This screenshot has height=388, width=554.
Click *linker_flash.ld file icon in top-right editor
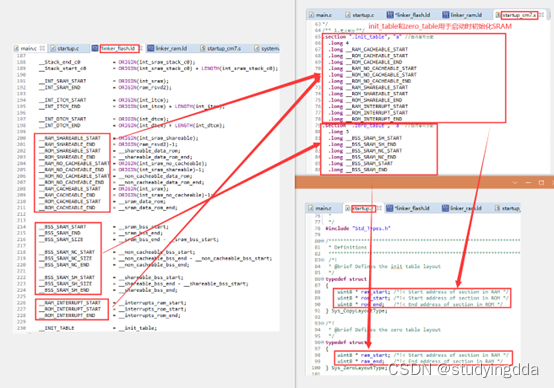[x=390, y=15]
